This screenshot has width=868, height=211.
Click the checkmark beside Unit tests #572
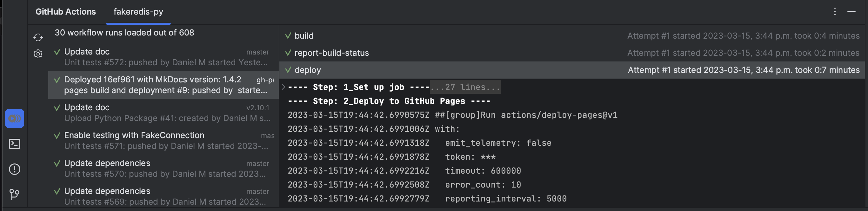click(57, 52)
